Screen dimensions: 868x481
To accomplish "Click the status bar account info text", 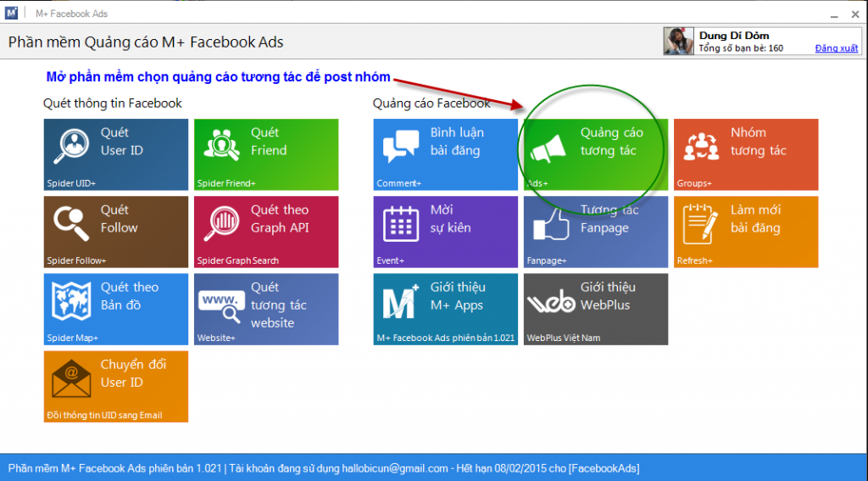I will click(x=324, y=469).
